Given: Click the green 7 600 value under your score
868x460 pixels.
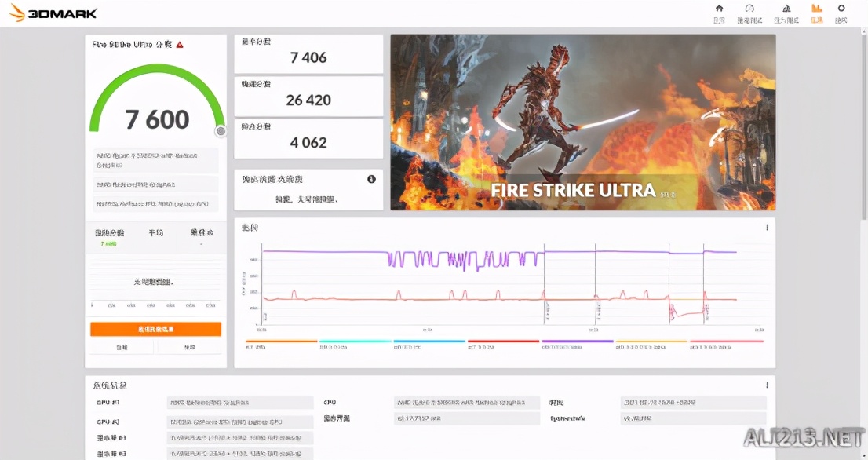Looking at the screenshot, I should 108,244.
